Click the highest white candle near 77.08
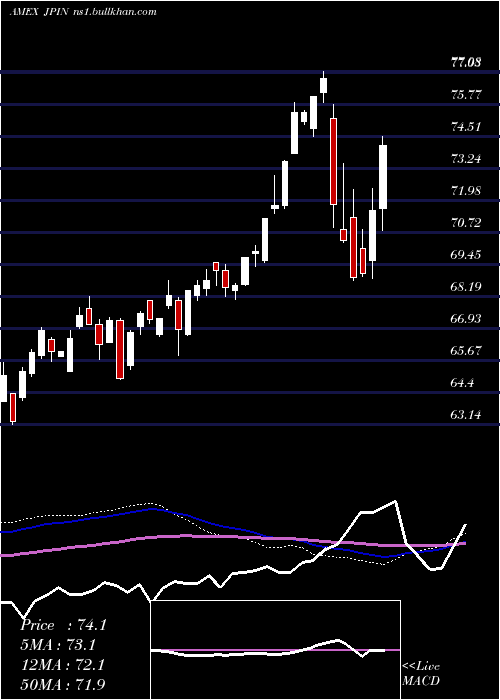 (324, 85)
